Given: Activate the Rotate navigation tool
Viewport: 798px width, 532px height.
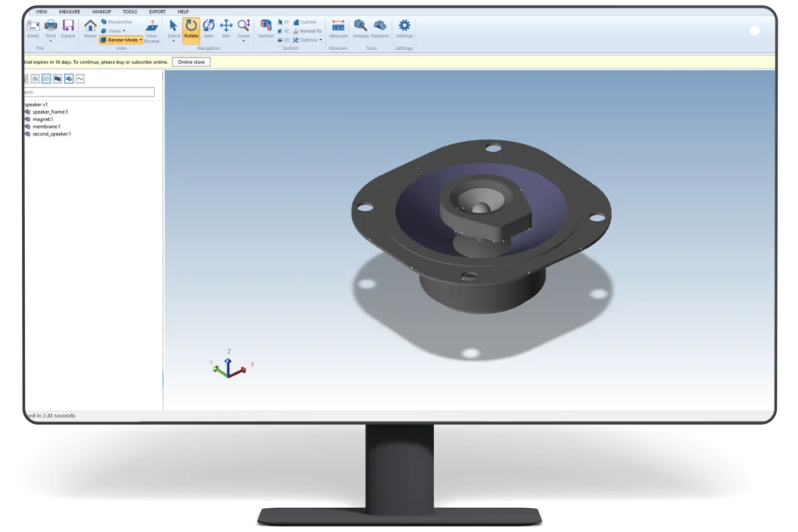Looking at the screenshot, I should tap(192, 26).
